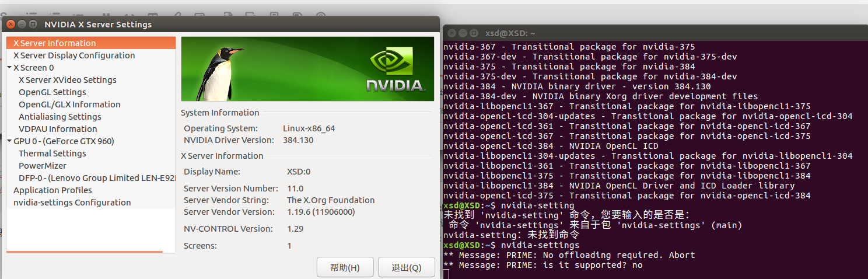This screenshot has width=868, height=279.
Task: Open X Server Display Configuration page
Action: click(x=74, y=55)
